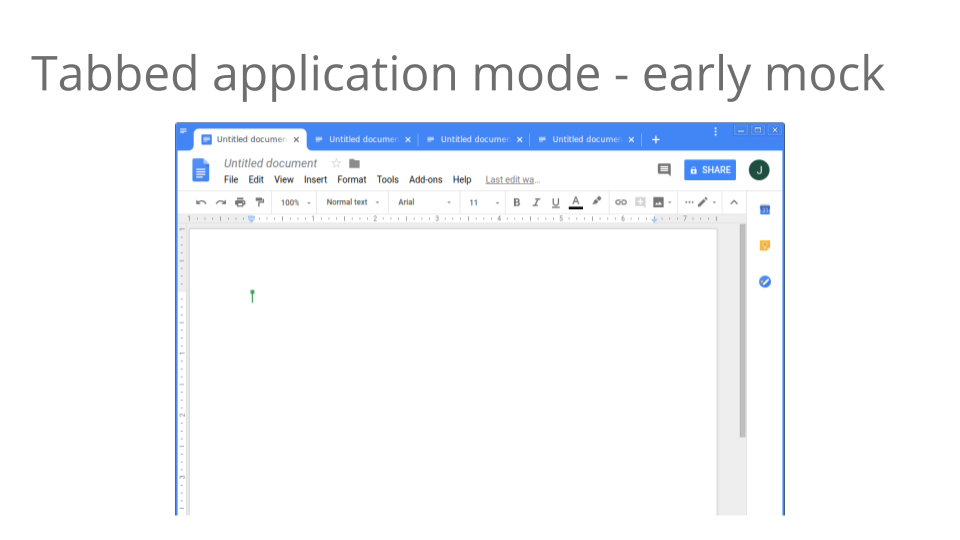Open the Help menu

462,179
